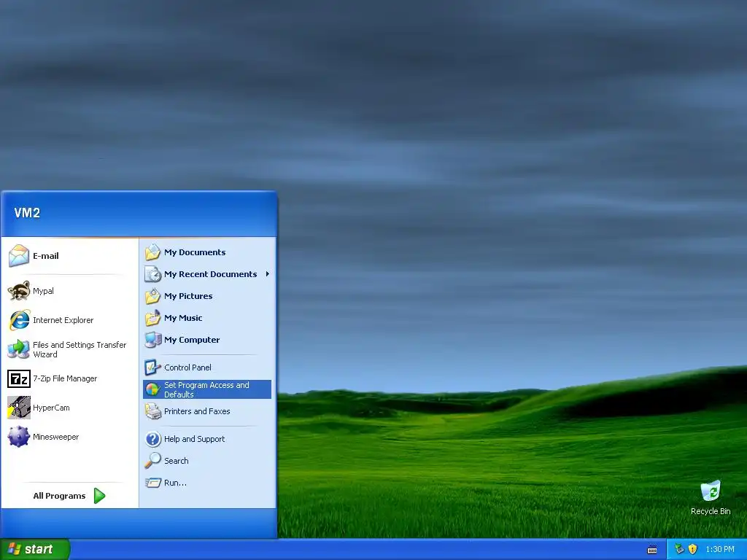Select Set Program Access and Defaults text

tap(206, 389)
